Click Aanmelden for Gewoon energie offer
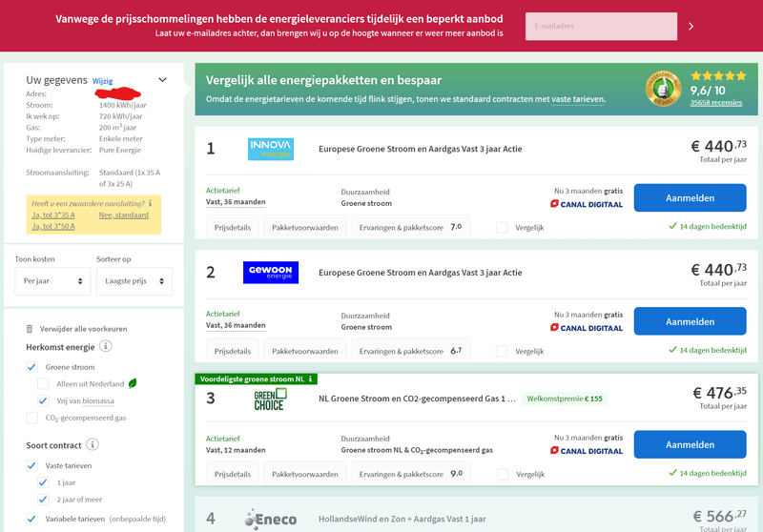The width and height of the screenshot is (763, 532). point(690,321)
